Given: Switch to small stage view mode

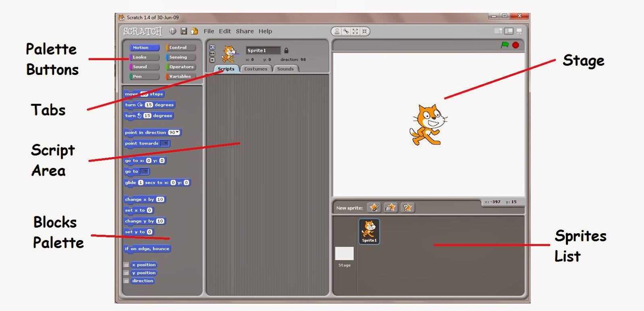Looking at the screenshot, I should (498, 31).
